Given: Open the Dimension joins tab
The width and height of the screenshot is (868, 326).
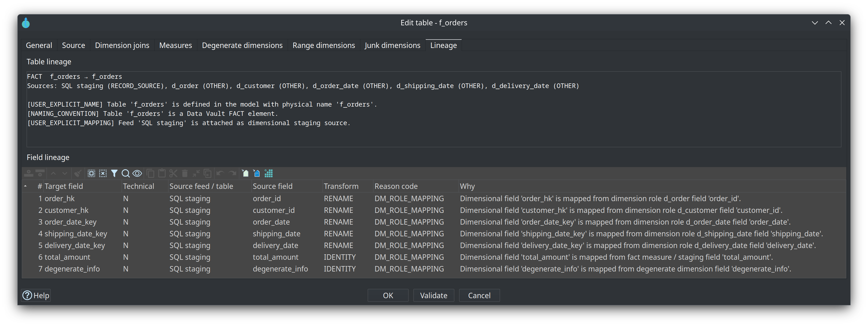Looking at the screenshot, I should click(x=122, y=45).
